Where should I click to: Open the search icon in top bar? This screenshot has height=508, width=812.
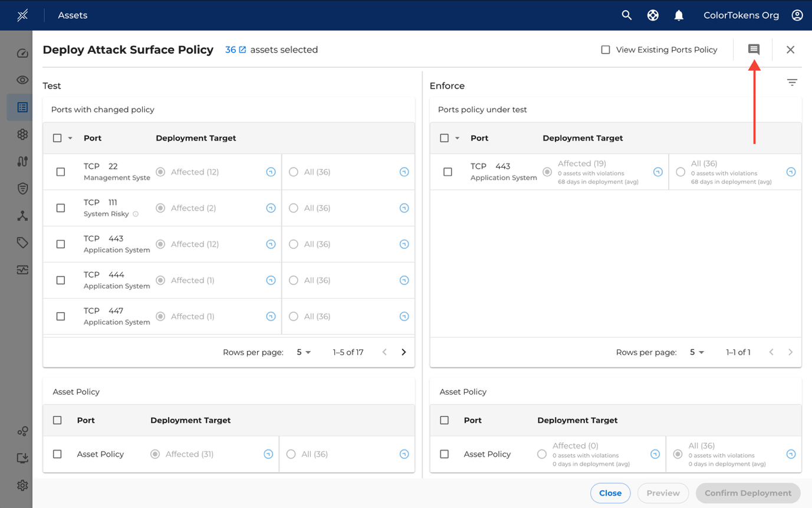click(x=627, y=15)
